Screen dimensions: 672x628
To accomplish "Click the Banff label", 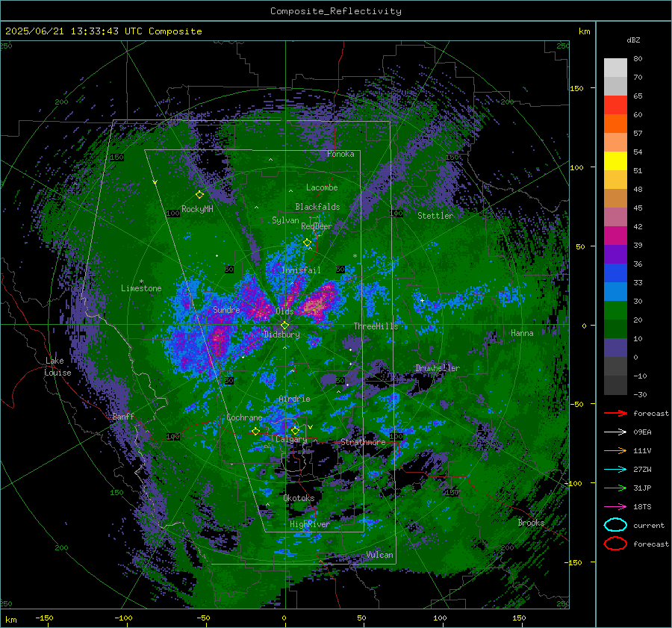I will tap(123, 416).
